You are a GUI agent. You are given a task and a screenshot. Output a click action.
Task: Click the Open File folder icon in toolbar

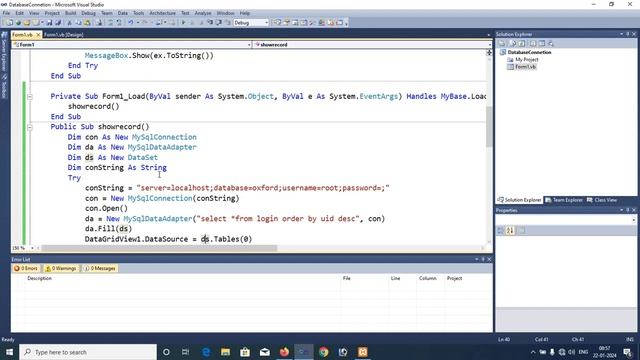coord(27,23)
